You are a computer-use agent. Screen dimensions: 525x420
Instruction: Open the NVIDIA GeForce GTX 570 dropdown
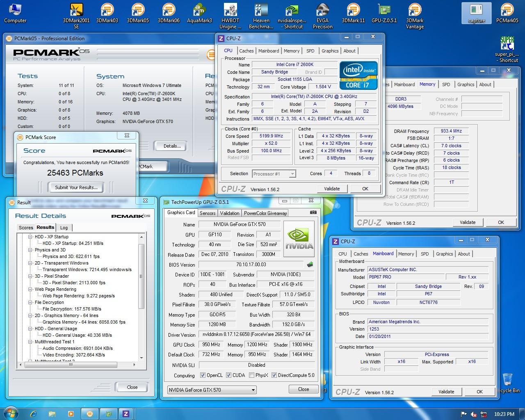pyautogui.click(x=212, y=390)
